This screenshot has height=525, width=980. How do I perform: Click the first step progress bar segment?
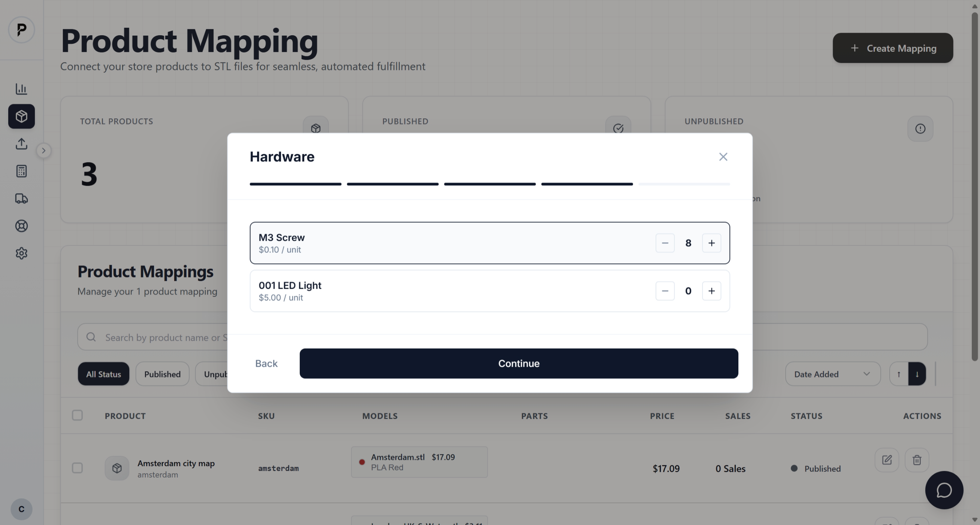click(295, 184)
